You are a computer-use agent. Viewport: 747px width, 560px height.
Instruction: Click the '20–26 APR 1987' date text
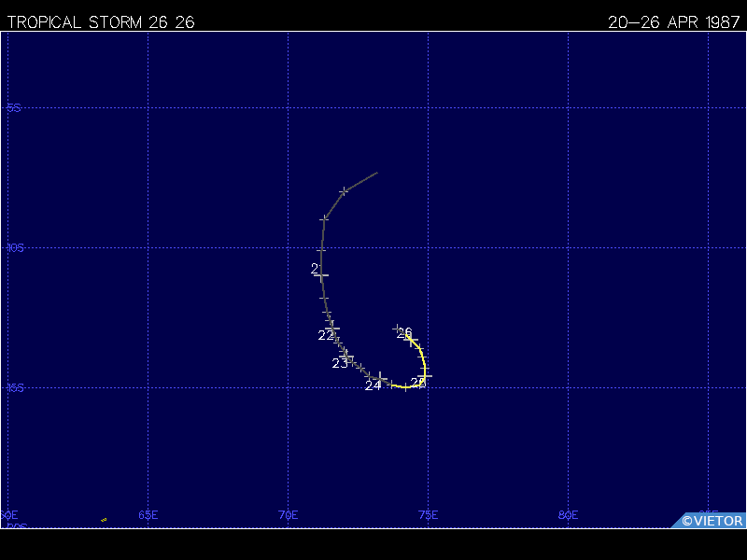point(673,22)
